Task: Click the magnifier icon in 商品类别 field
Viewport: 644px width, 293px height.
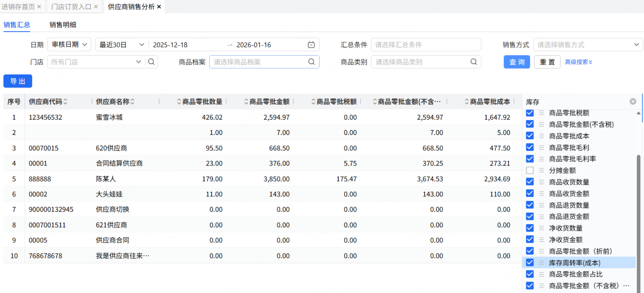Action: (x=473, y=62)
